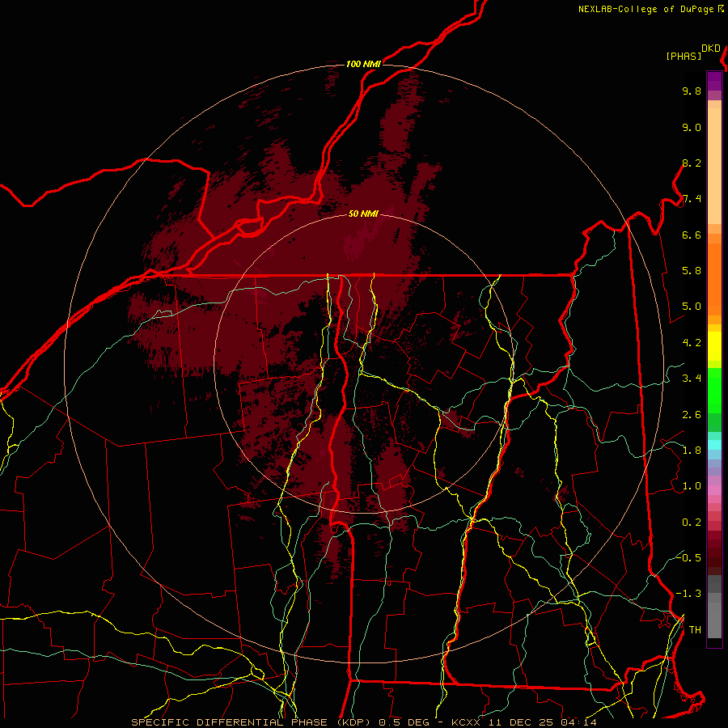
Task: Click the 100 NMI range ring label
Action: 363,64
